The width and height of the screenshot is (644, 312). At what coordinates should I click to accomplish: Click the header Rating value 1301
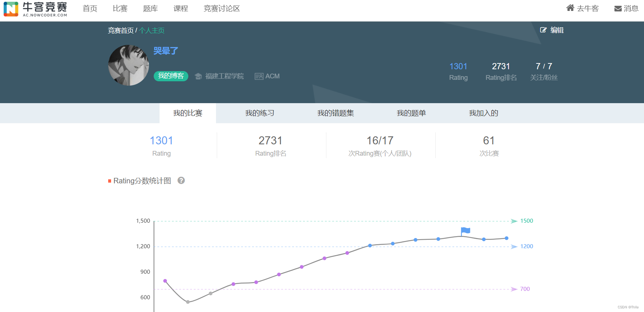coord(458,66)
